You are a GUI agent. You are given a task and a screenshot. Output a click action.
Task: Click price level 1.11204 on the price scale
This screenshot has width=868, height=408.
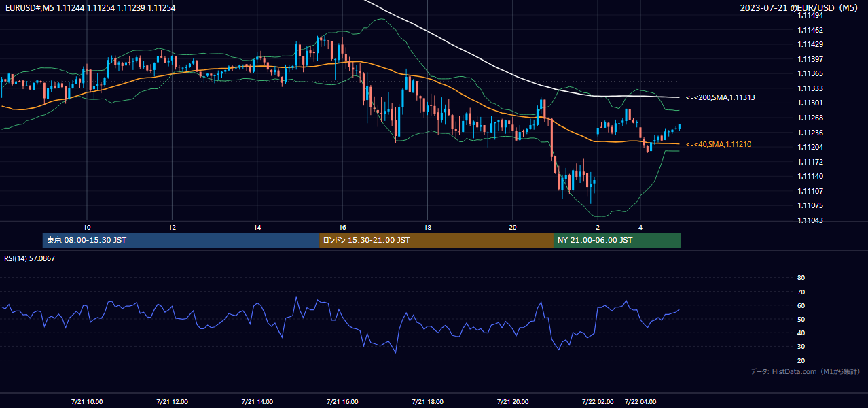pos(810,148)
